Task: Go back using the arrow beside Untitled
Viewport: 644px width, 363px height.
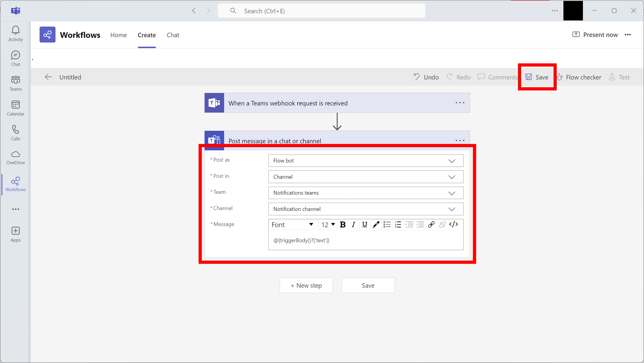Action: click(x=48, y=77)
